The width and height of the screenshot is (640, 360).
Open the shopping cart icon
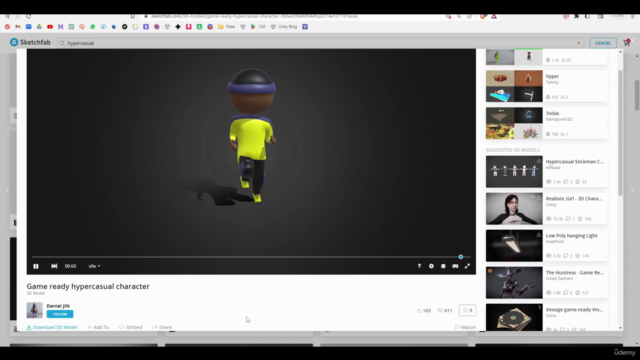(x=627, y=42)
